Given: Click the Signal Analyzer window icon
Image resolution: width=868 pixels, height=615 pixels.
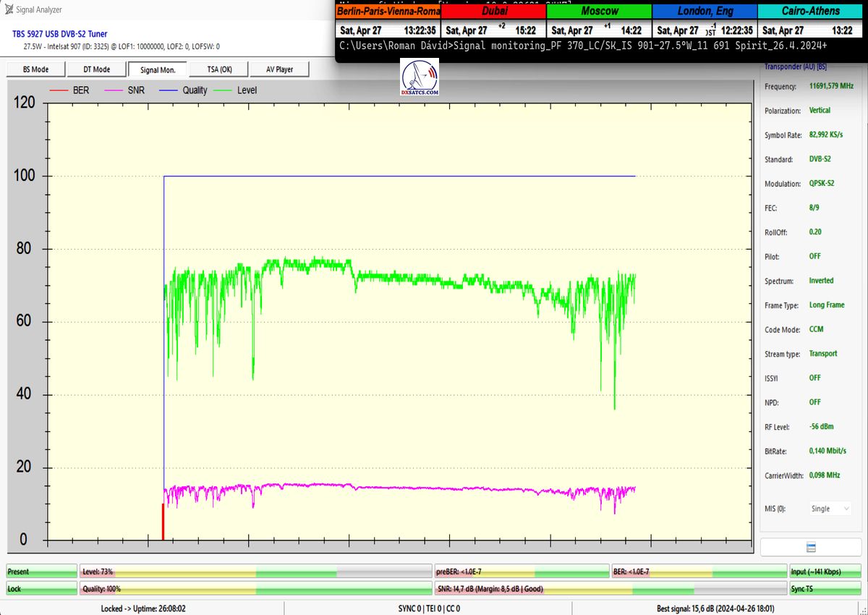Looking at the screenshot, I should (x=7, y=9).
